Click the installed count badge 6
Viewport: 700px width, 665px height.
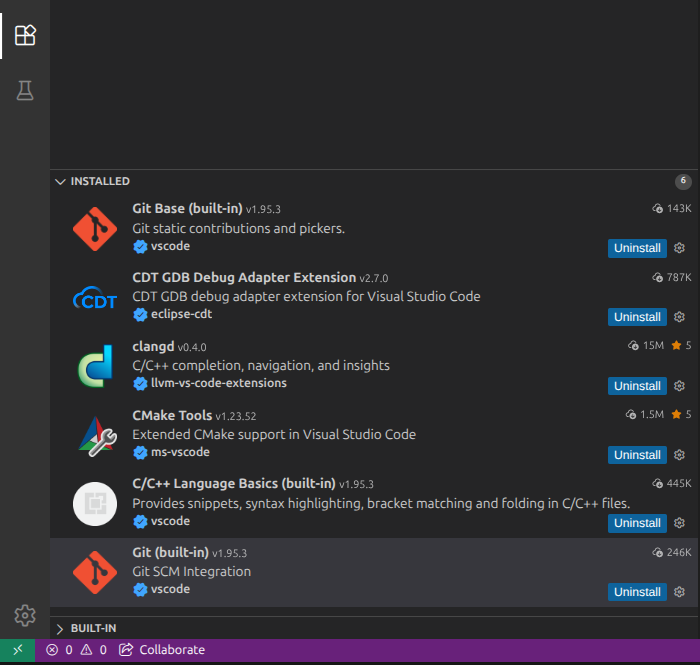coord(683,181)
